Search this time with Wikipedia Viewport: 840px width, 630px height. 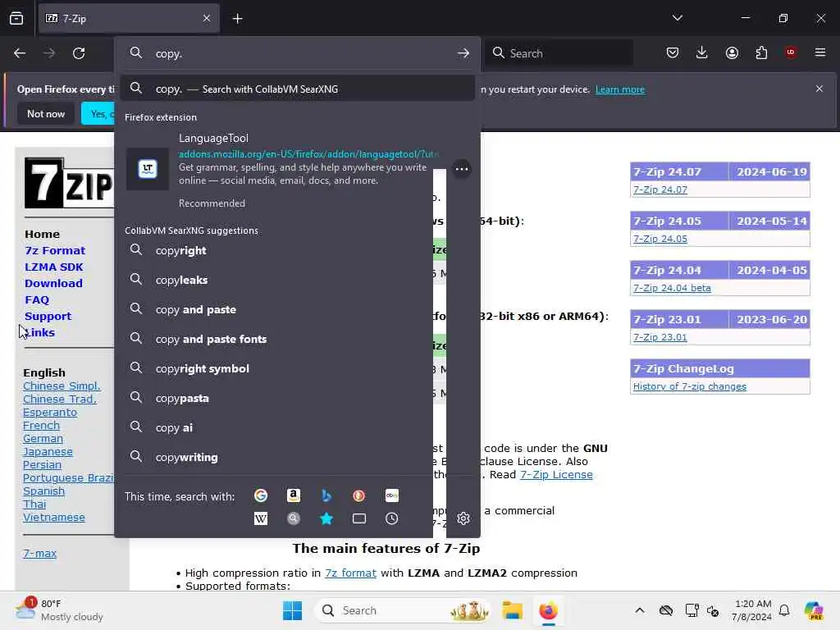(x=261, y=518)
